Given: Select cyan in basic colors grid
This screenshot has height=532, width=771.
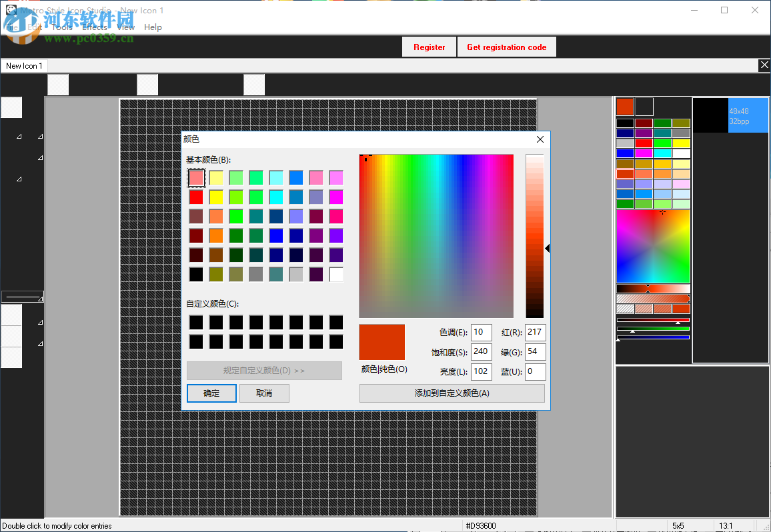Looking at the screenshot, I should click(276, 197).
